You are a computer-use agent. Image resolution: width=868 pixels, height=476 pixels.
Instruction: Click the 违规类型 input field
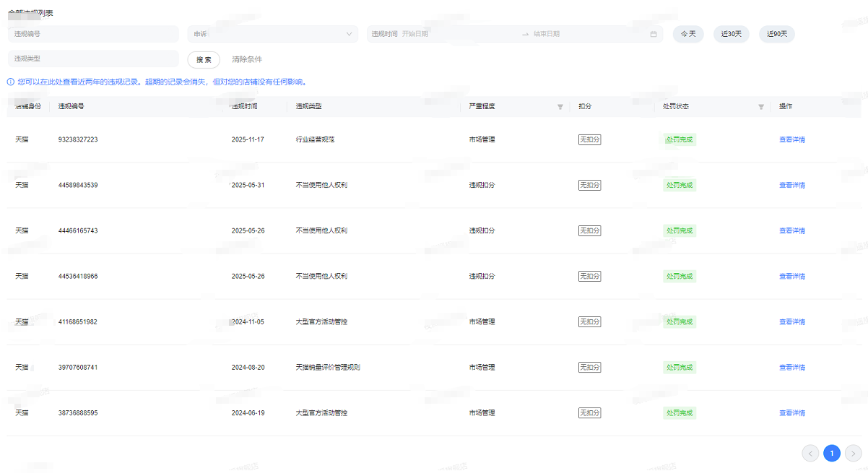tap(92, 59)
